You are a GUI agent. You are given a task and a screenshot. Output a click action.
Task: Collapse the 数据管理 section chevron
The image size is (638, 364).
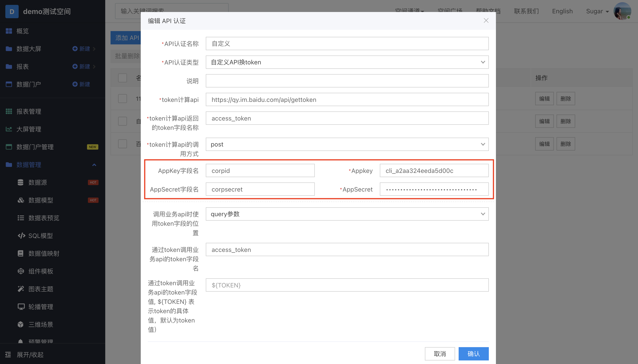coord(94,165)
